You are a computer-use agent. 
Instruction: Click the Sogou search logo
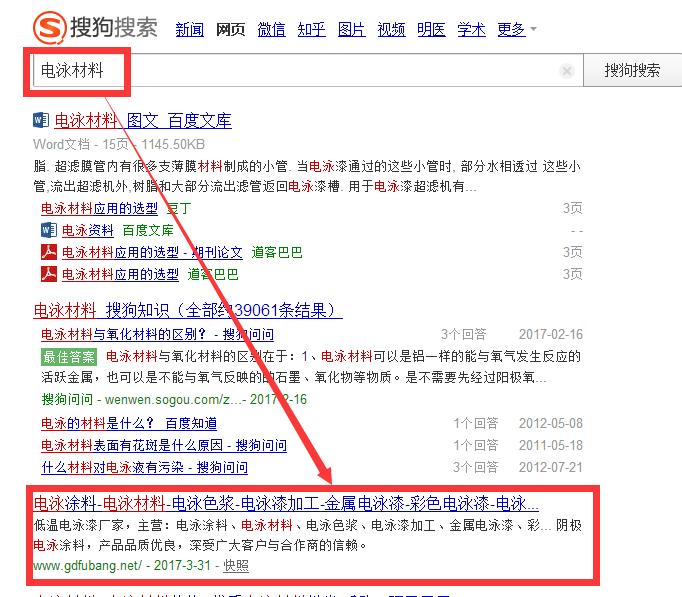pos(95,27)
